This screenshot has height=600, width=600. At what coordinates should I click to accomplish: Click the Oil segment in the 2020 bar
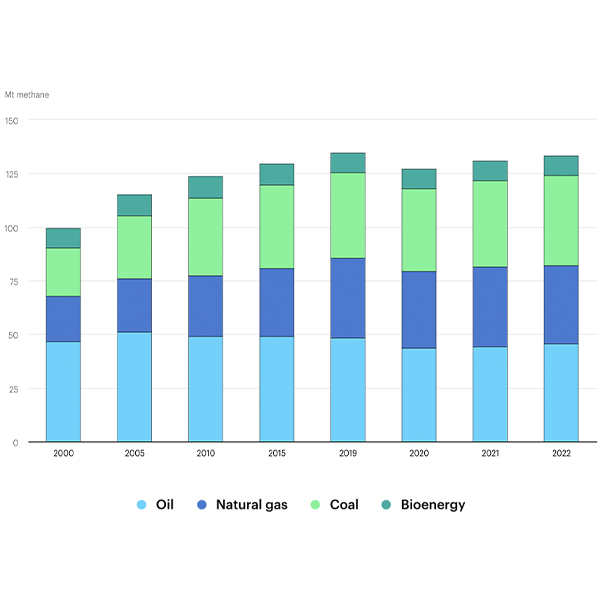click(x=418, y=395)
